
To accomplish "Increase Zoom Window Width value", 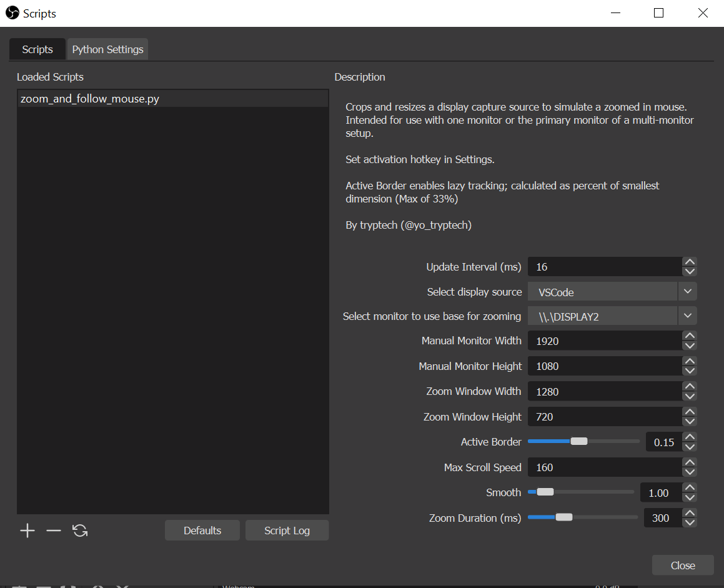I will tap(690, 386).
